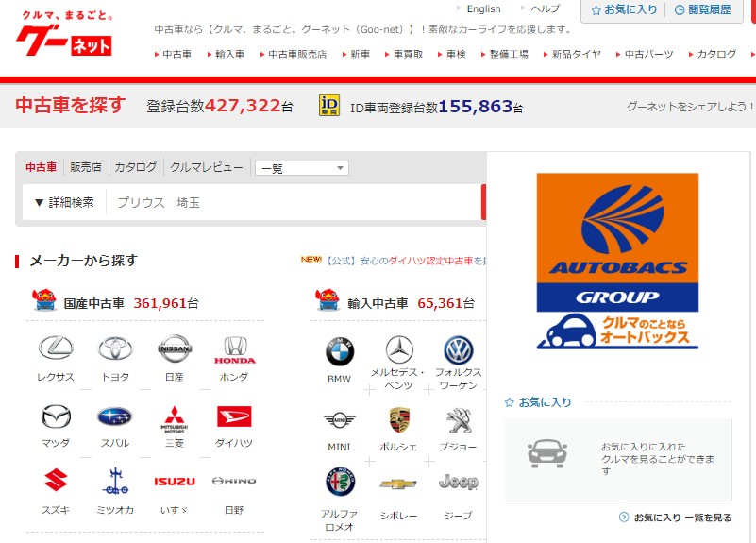This screenshot has height=543, width=756.
Task: Select the Isuzu logo
Action: point(175,482)
